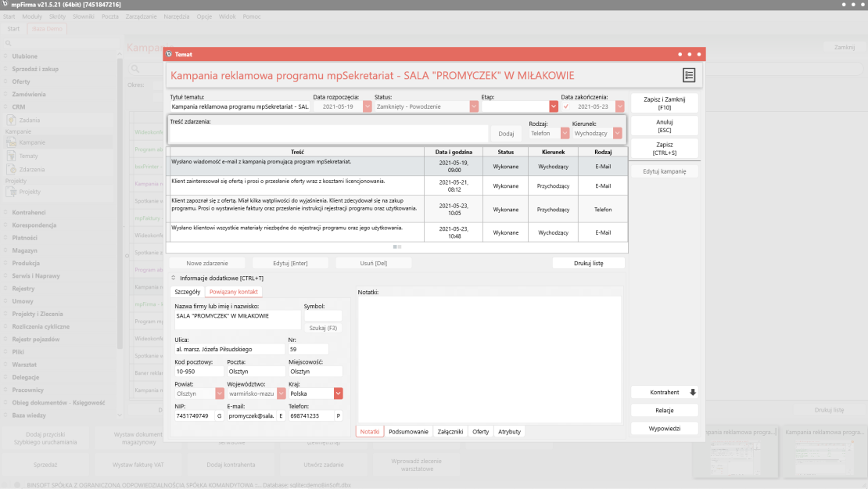This screenshot has width=868, height=489.
Task: Click the Treść zdarzenia input field
Action: pos(328,134)
